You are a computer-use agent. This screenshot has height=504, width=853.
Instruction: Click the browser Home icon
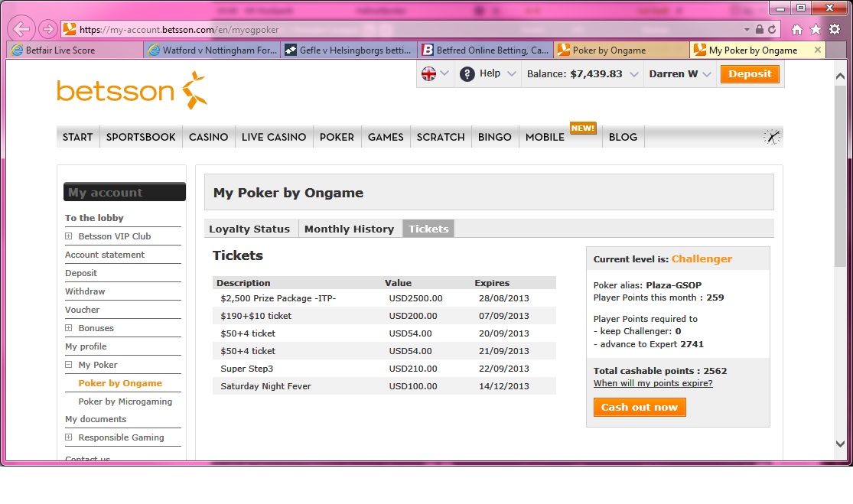click(x=797, y=29)
